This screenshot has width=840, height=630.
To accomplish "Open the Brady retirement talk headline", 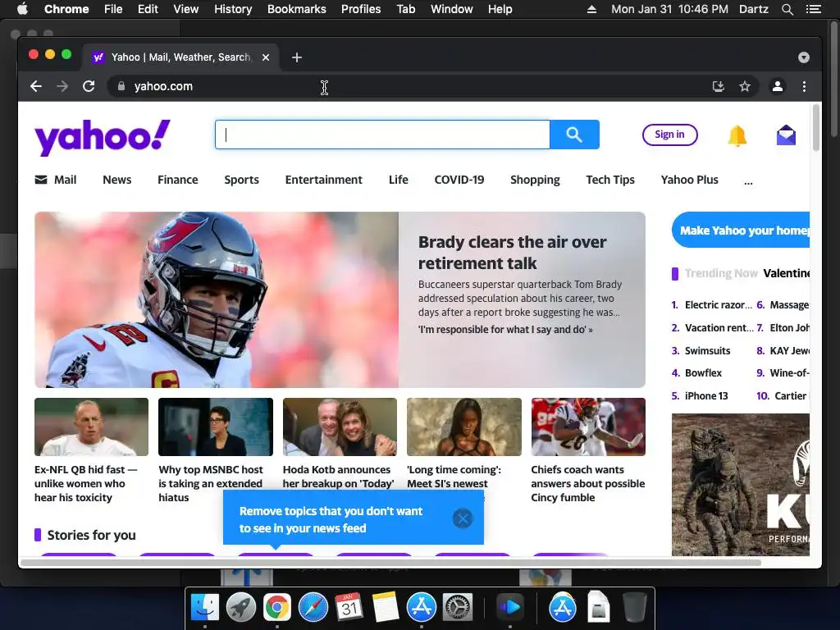I will [512, 253].
